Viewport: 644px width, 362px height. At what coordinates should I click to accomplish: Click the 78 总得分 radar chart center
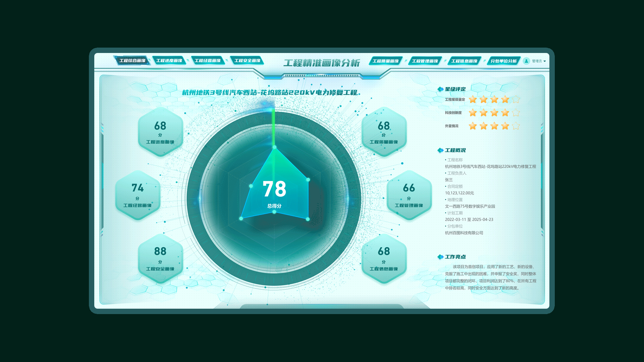pyautogui.click(x=274, y=193)
